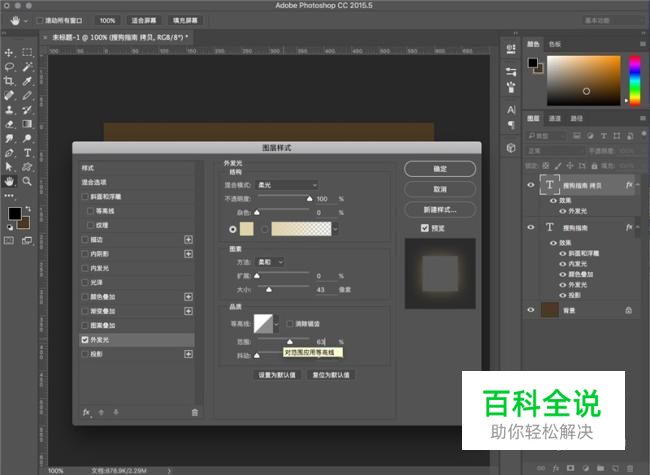The image size is (650, 475).
Task: Click the 复位为默认值 button
Action: (330, 375)
